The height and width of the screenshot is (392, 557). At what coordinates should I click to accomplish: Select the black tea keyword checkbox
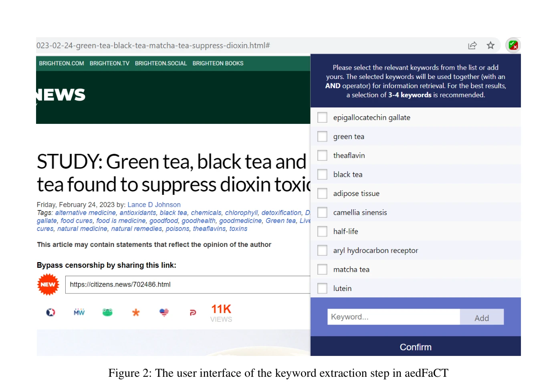point(322,174)
